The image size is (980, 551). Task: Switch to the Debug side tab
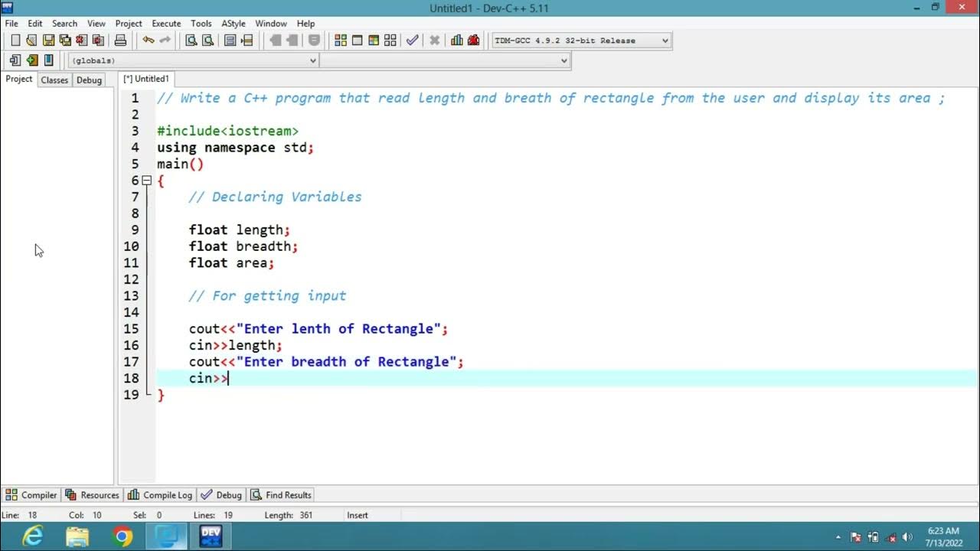89,80
